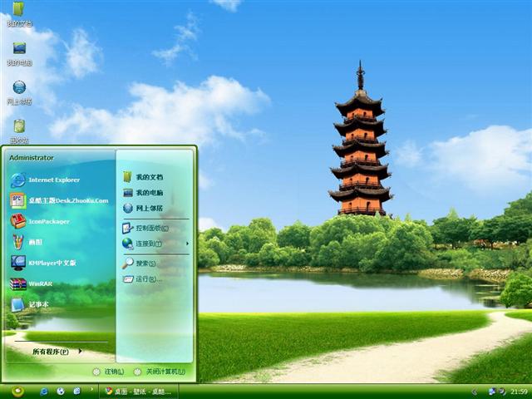Viewport: 532px width, 399px height.
Task: Expand the quick launch overflow chevron
Action: coord(91,389)
